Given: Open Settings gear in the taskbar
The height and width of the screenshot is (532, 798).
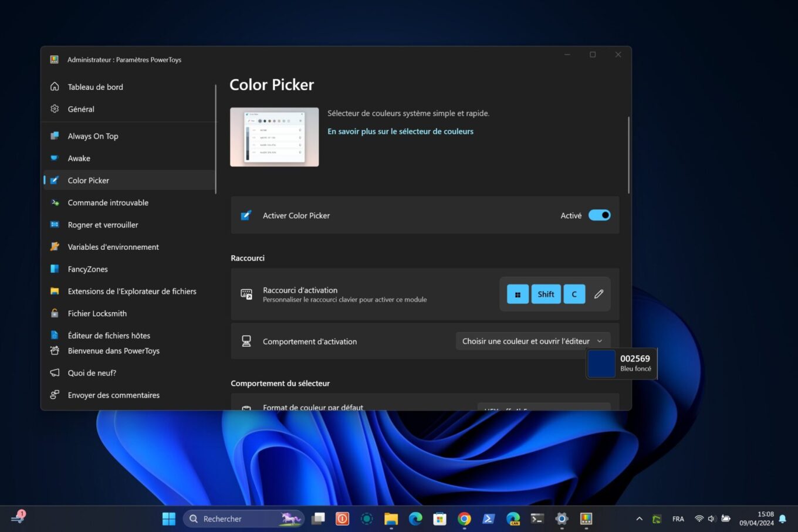Looking at the screenshot, I should point(562,519).
